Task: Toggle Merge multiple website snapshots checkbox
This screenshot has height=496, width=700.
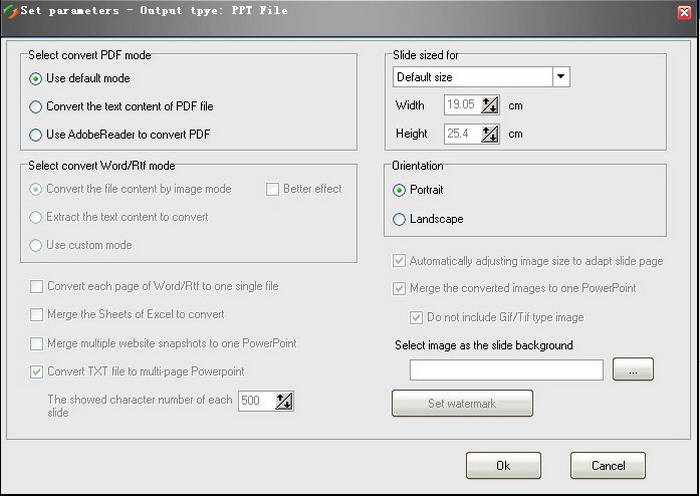Action: click(37, 344)
